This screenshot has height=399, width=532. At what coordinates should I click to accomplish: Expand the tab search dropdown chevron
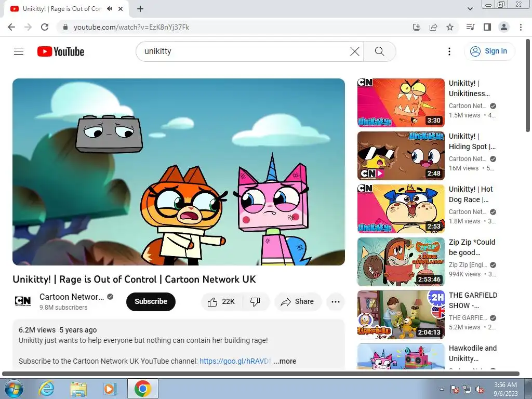coord(470,9)
